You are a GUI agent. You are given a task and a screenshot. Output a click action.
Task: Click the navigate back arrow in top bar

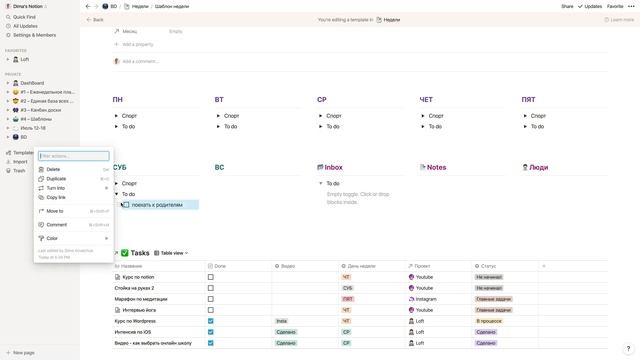[x=88, y=7]
